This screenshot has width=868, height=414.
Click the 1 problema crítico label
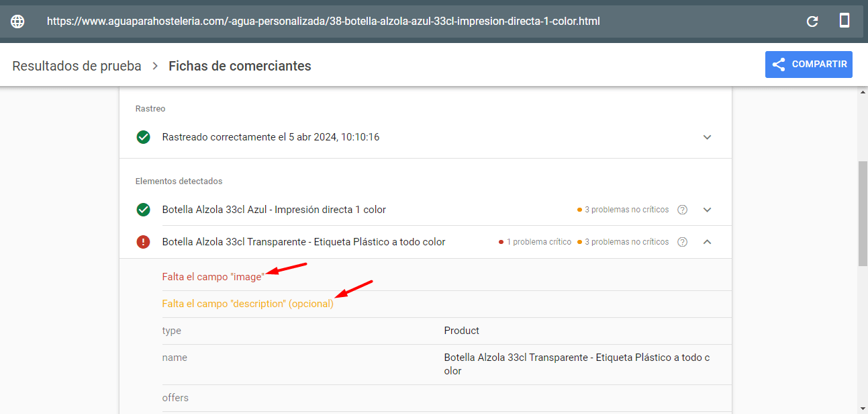[x=535, y=242]
